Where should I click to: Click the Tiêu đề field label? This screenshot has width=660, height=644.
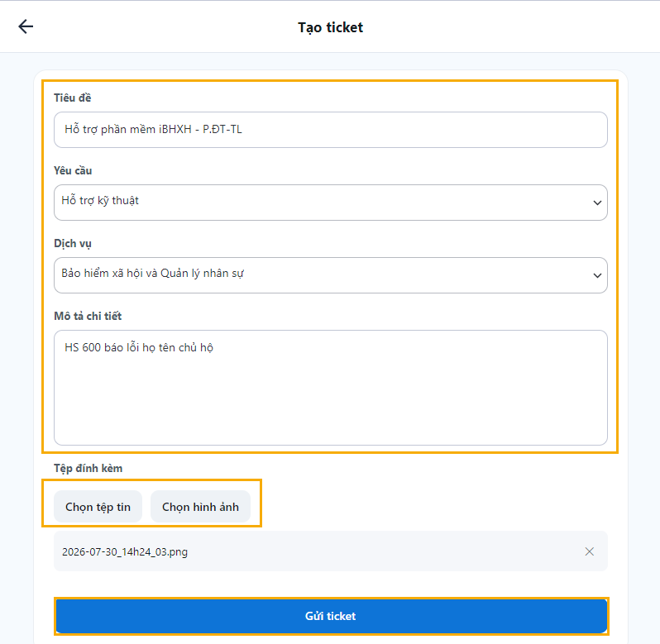click(73, 98)
